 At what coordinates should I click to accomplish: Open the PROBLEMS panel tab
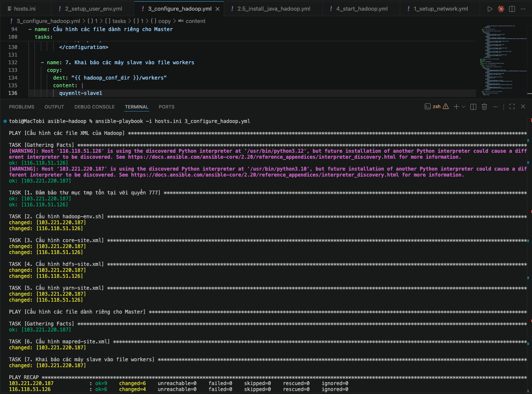click(x=22, y=107)
